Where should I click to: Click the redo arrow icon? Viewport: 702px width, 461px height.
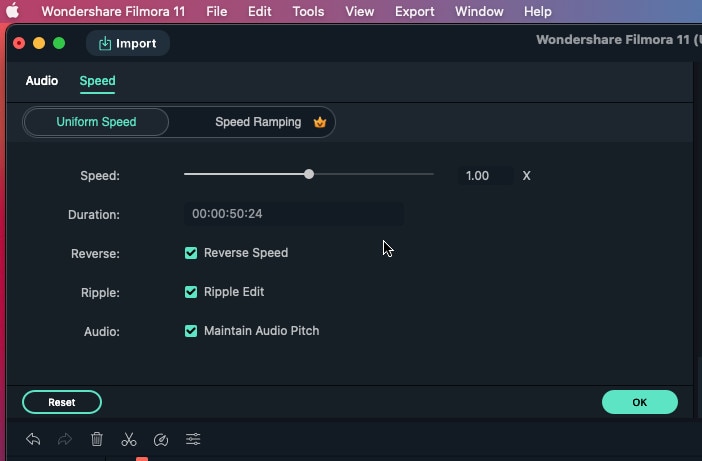65,439
